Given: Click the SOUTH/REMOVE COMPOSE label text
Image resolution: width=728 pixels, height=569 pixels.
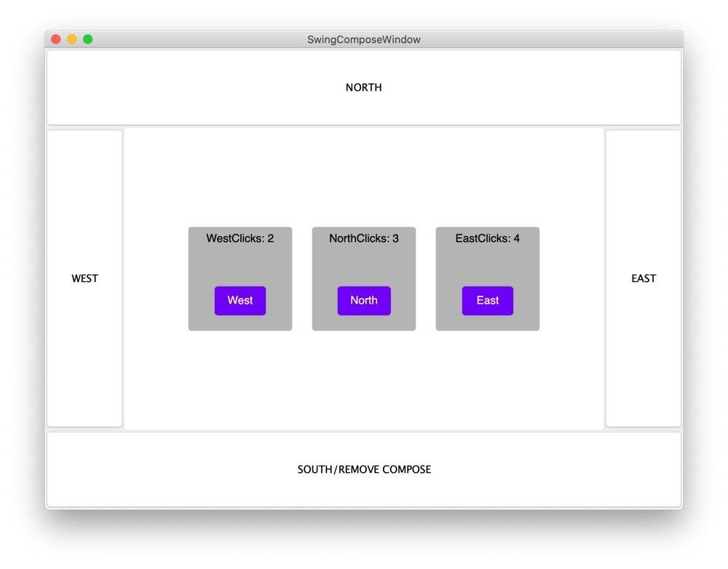Looking at the screenshot, I should 364,469.
